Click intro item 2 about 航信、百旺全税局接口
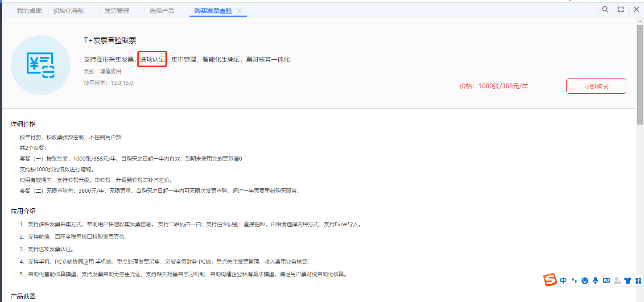The height and width of the screenshot is (302, 644). tap(74, 236)
